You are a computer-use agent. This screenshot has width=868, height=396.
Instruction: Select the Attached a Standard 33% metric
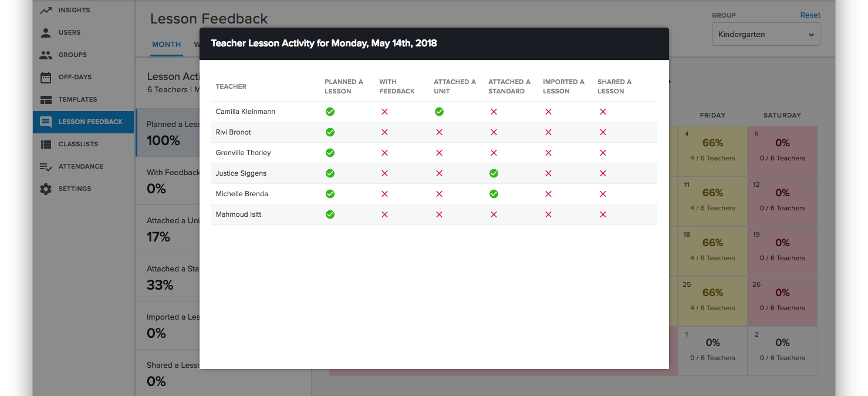pos(168,277)
